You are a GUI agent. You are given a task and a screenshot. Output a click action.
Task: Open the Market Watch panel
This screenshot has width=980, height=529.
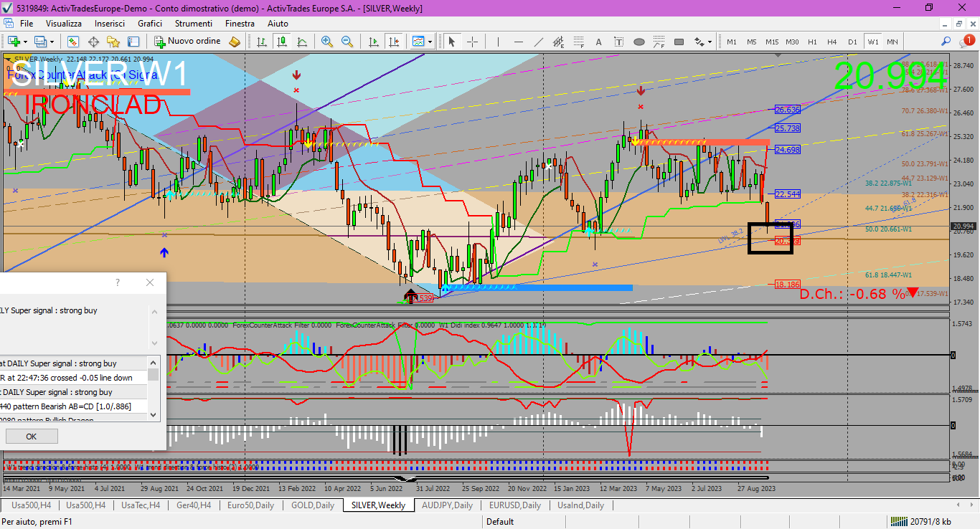coord(72,42)
